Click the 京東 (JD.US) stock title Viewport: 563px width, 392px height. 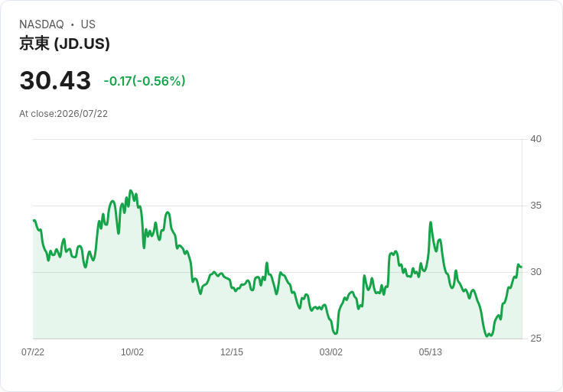[64, 44]
